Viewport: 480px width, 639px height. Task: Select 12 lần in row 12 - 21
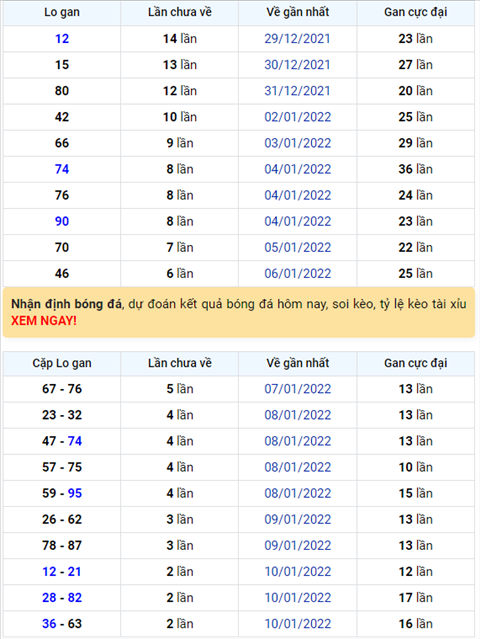416,571
